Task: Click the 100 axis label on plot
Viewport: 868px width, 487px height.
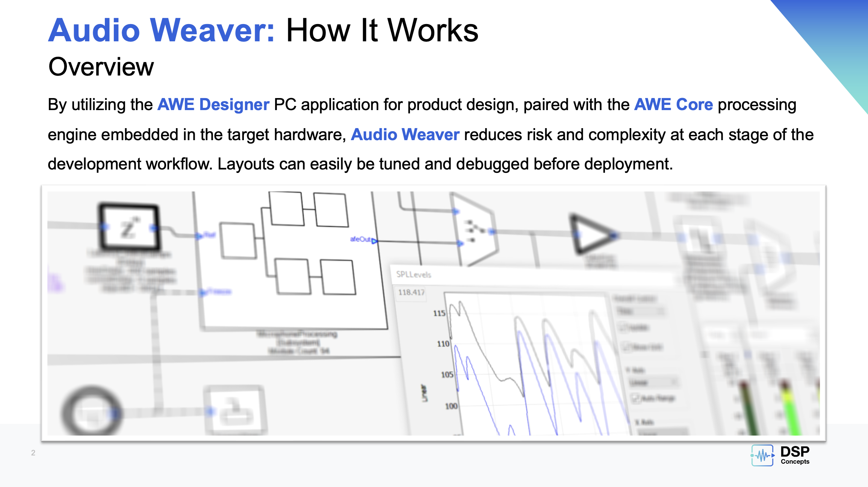Action: point(451,406)
